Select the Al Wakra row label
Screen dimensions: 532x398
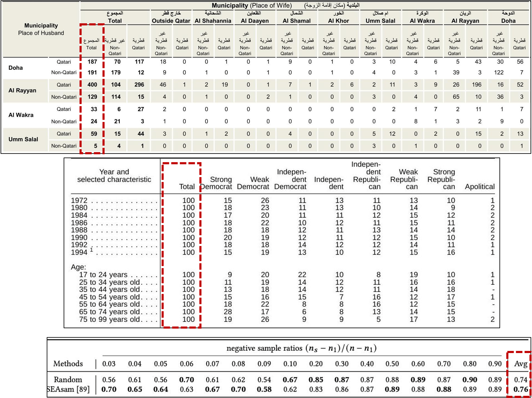21,115
